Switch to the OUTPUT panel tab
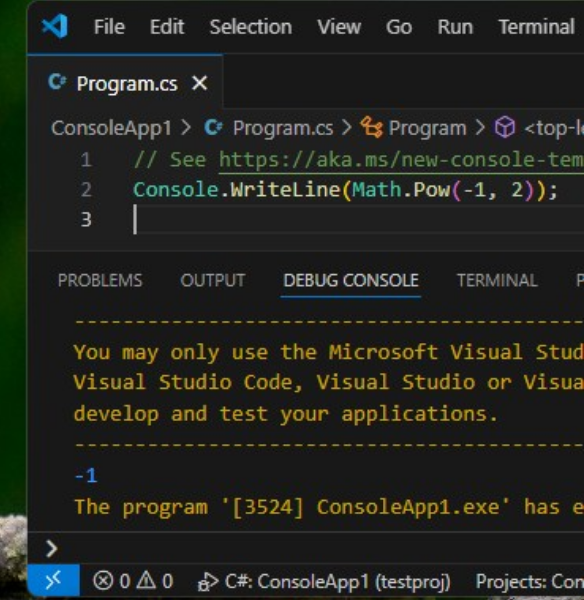 coord(213,280)
